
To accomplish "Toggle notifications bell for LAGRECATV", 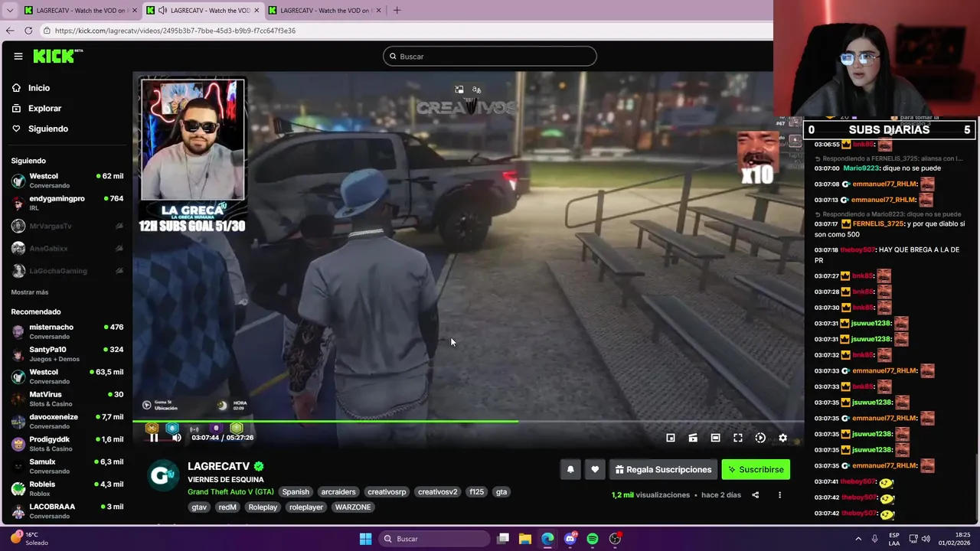I will pos(570,470).
